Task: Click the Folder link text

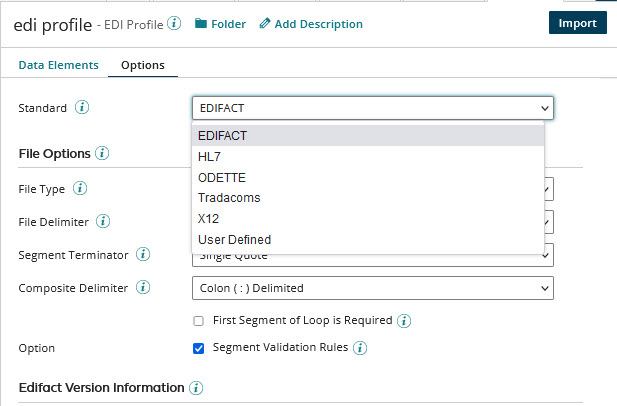Action: pyautogui.click(x=229, y=24)
